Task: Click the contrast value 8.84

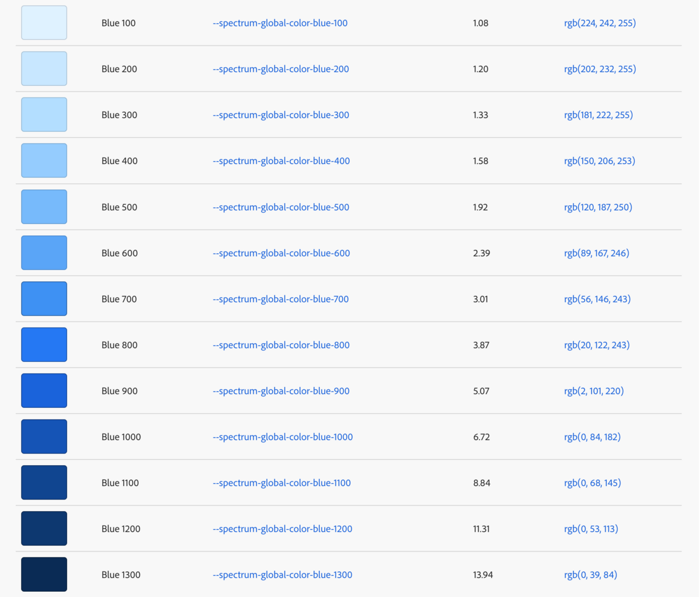Action: [481, 483]
